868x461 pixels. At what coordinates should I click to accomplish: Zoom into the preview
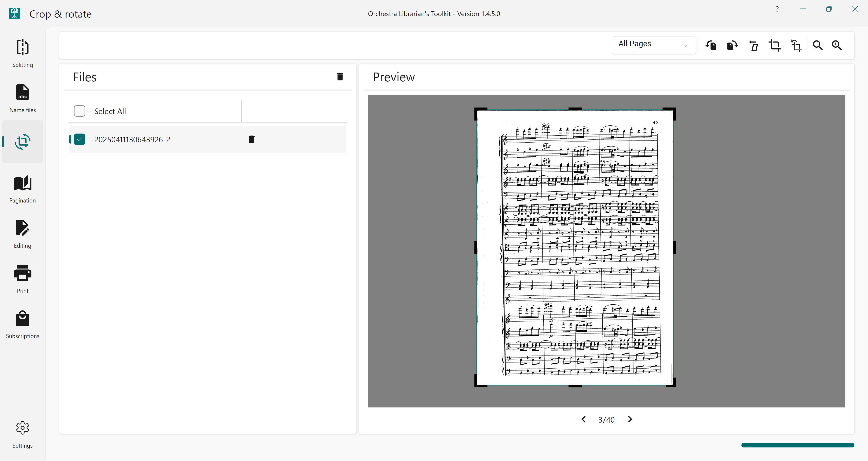(x=837, y=45)
